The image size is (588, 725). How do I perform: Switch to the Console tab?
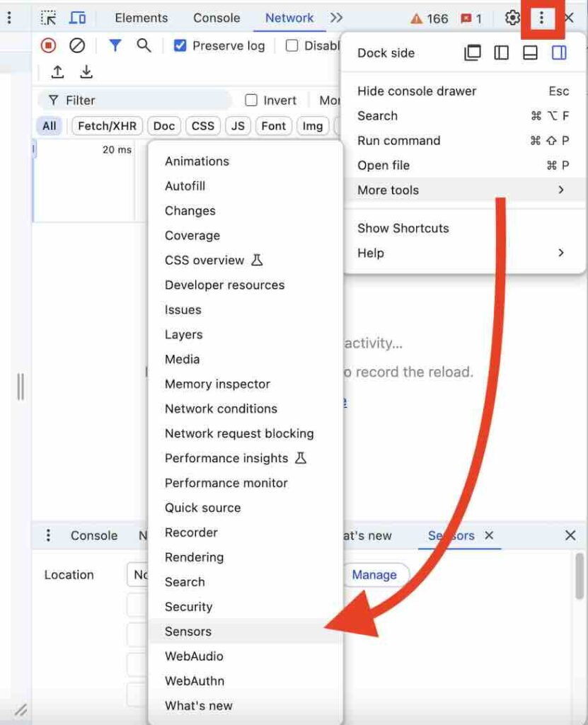tap(217, 18)
